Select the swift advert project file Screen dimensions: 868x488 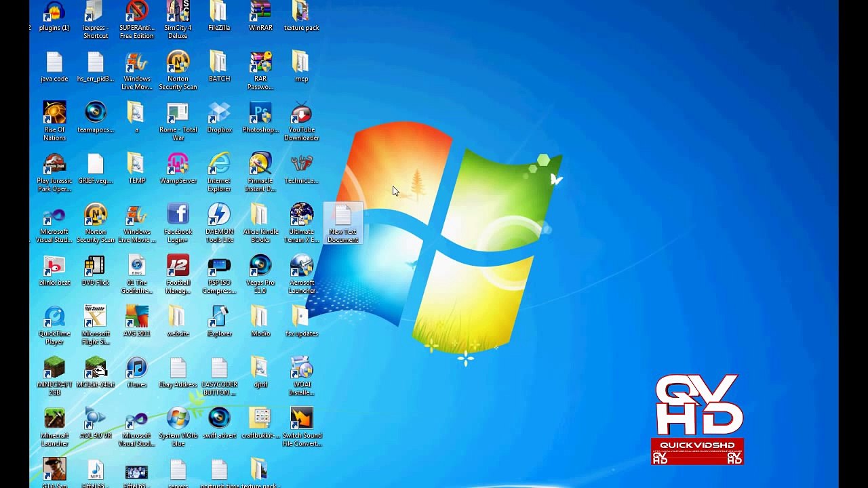click(219, 423)
